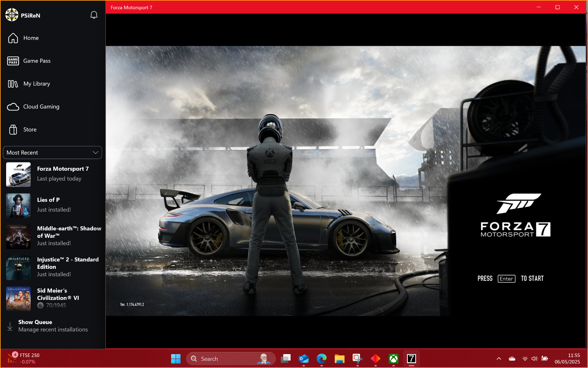Open Middle-earth: Shadow of War entry

coord(54,237)
